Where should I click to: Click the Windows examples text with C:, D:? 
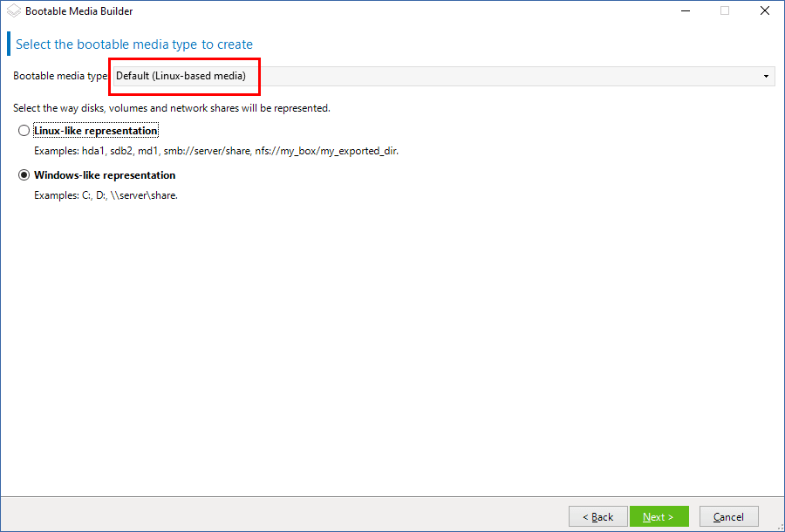106,195
